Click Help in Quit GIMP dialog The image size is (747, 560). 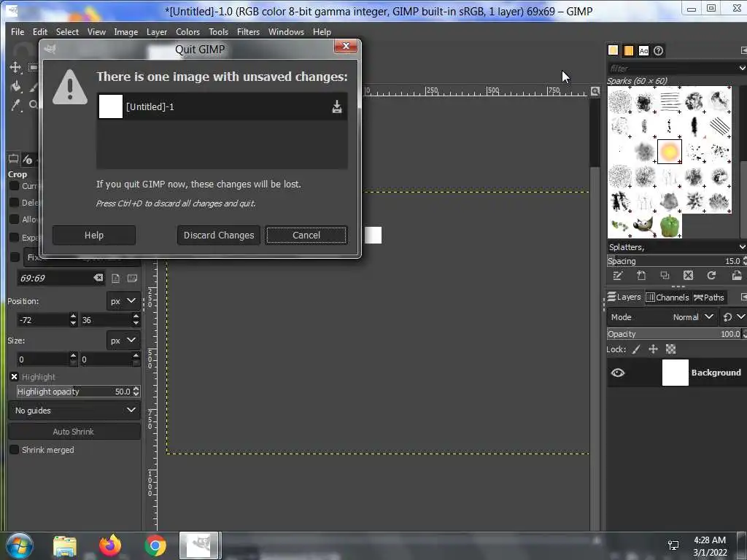click(x=94, y=236)
